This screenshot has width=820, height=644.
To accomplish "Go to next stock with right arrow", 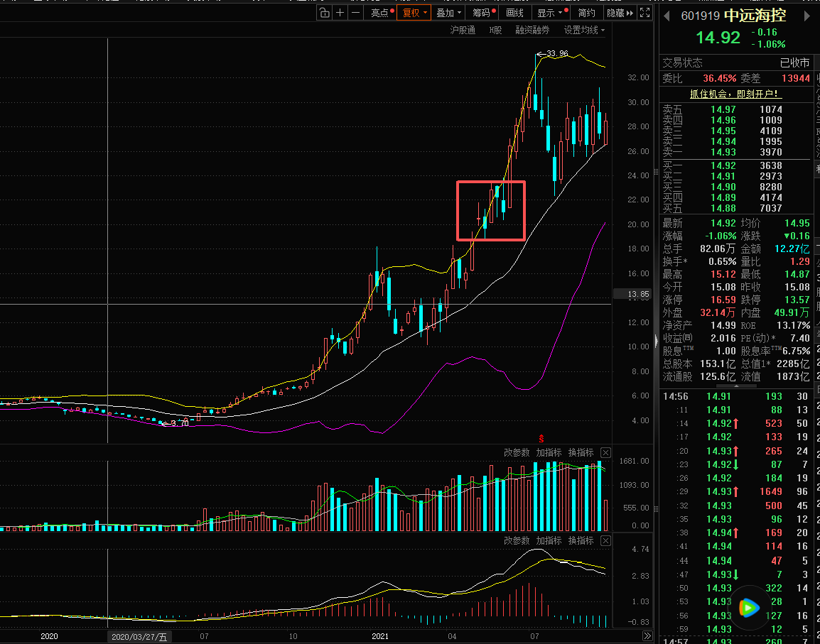I will click(807, 16).
